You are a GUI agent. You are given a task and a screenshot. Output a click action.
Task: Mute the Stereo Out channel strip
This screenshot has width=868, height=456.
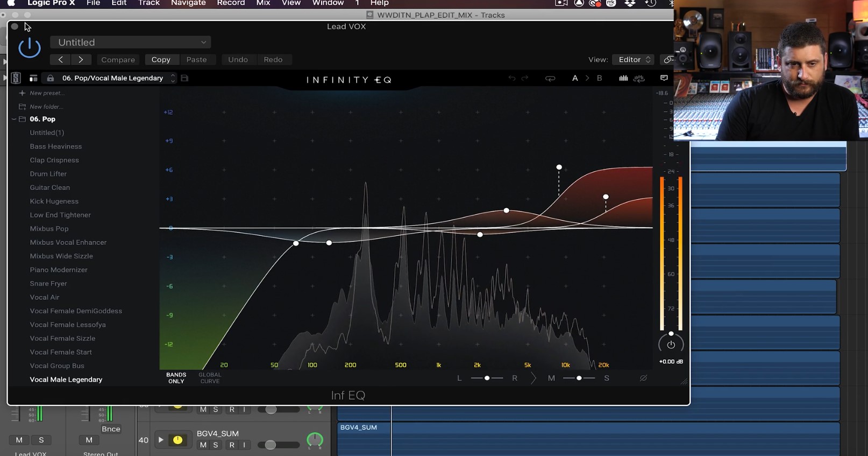pos(89,440)
